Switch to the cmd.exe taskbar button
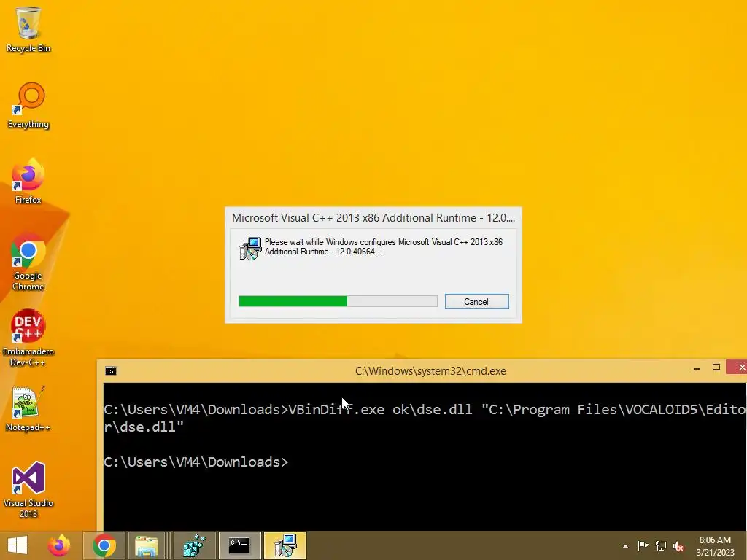The height and width of the screenshot is (560, 747). coord(239,545)
